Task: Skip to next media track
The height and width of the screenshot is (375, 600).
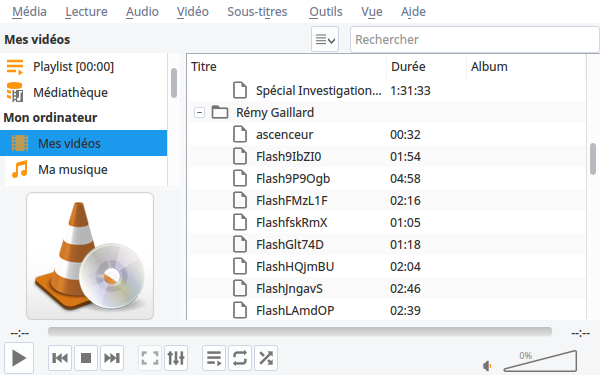Action: (112, 358)
